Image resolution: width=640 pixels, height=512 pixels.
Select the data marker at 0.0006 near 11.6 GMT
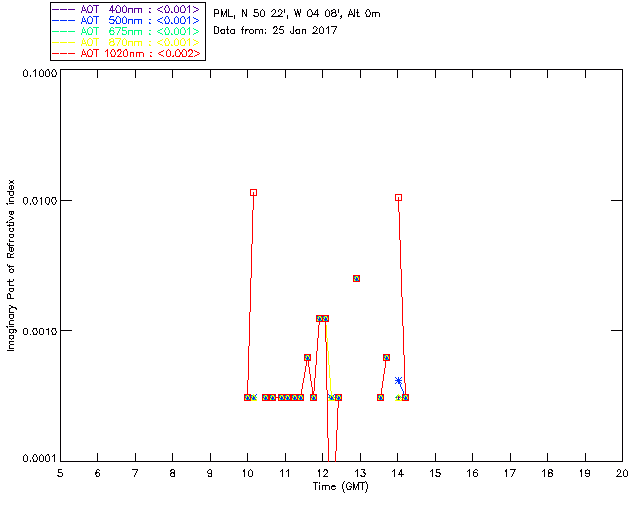(x=307, y=358)
